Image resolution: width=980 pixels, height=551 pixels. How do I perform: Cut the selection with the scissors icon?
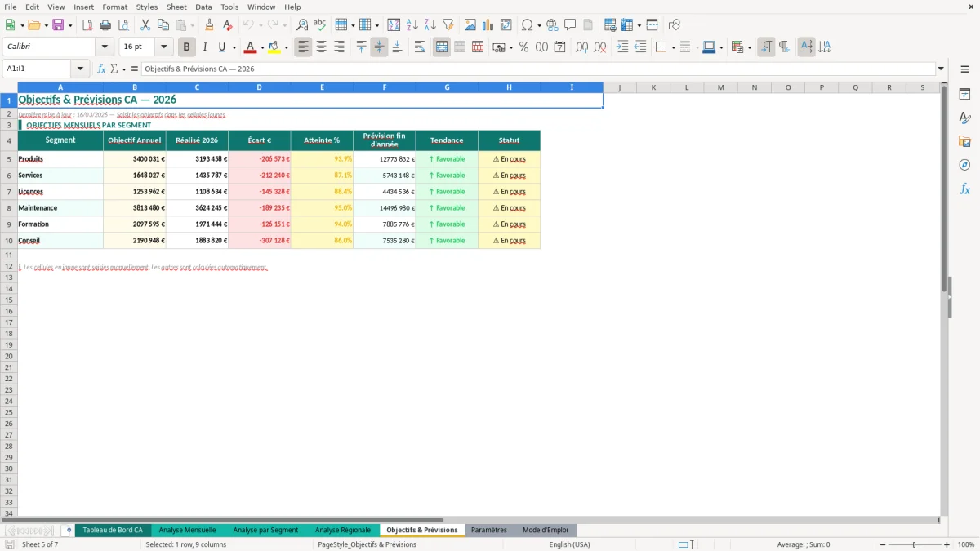[145, 25]
